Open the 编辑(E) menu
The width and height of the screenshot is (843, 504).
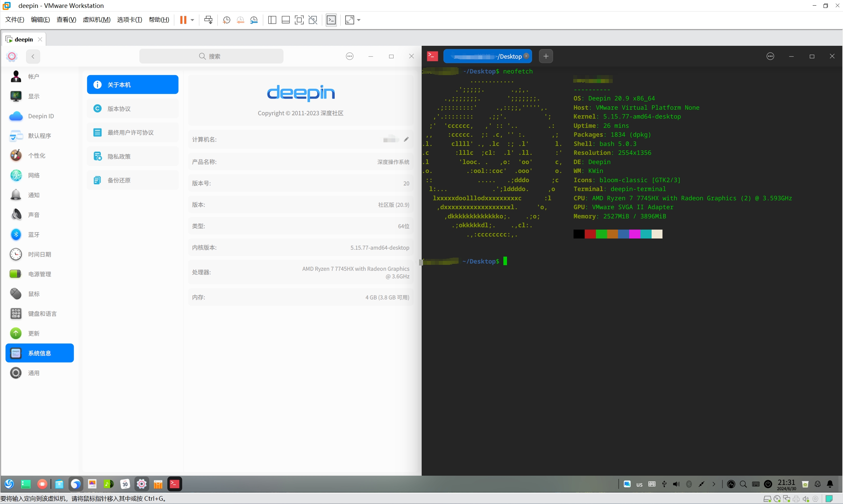(41, 19)
